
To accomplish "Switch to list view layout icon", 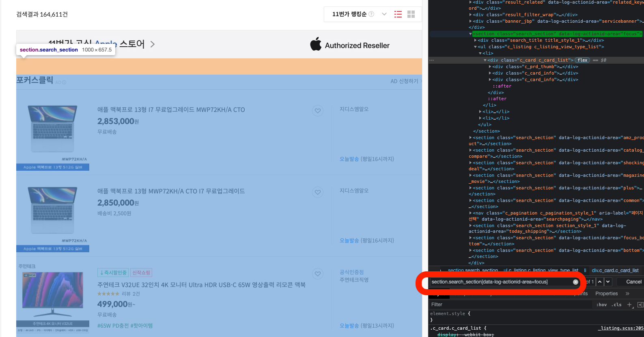I will 398,14.
